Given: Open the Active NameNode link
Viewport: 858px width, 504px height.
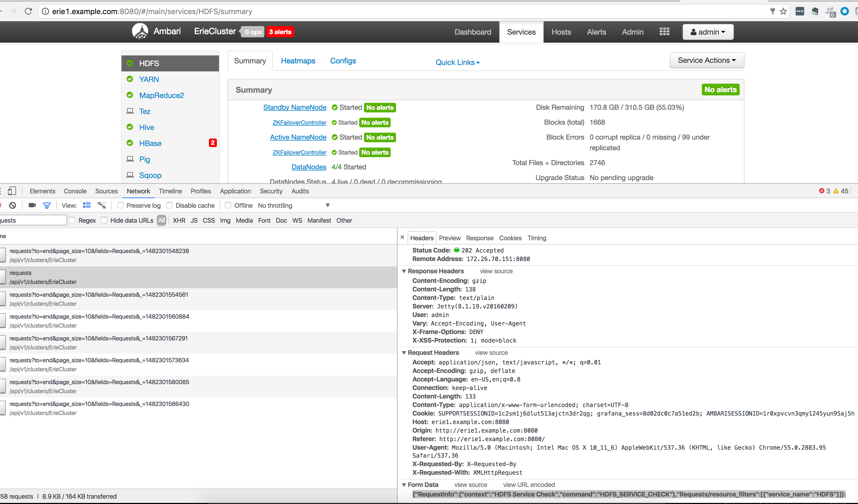Looking at the screenshot, I should [x=298, y=137].
